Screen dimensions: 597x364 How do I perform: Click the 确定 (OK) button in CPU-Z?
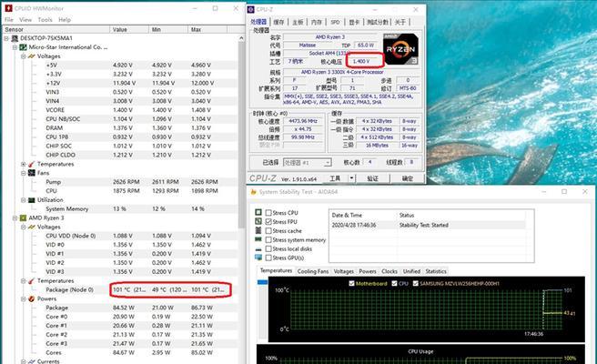[407, 178]
